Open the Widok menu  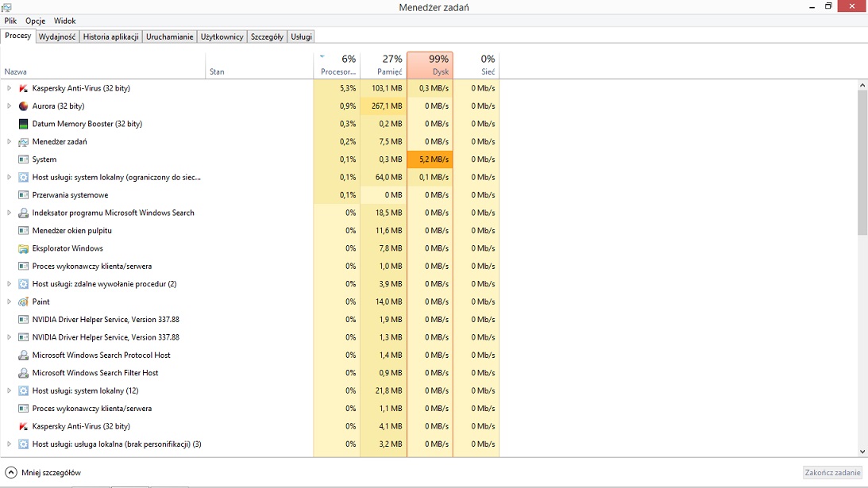(x=65, y=21)
